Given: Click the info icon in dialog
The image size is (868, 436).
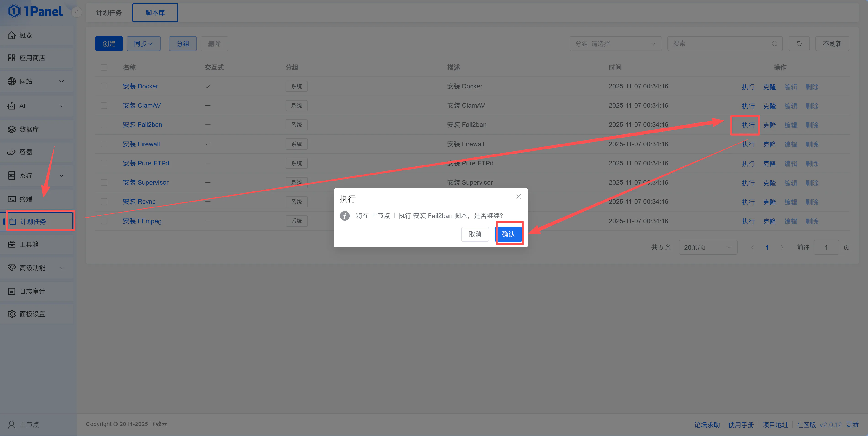Looking at the screenshot, I should click(x=345, y=216).
